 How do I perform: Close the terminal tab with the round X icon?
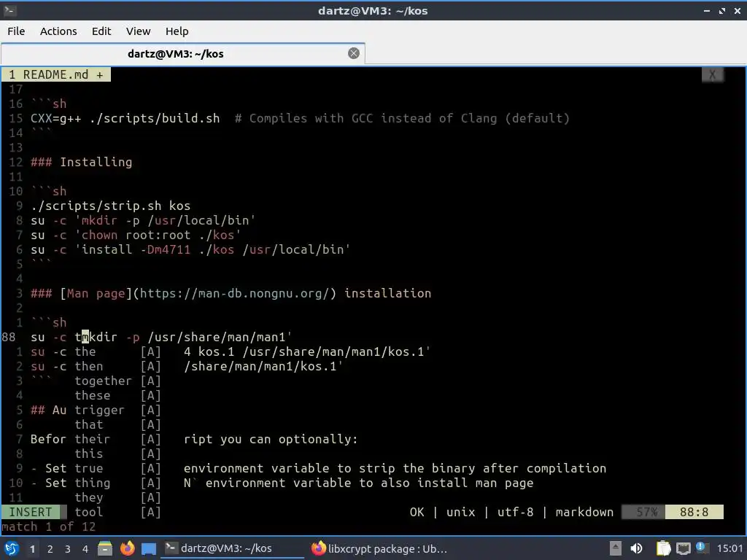354,53
